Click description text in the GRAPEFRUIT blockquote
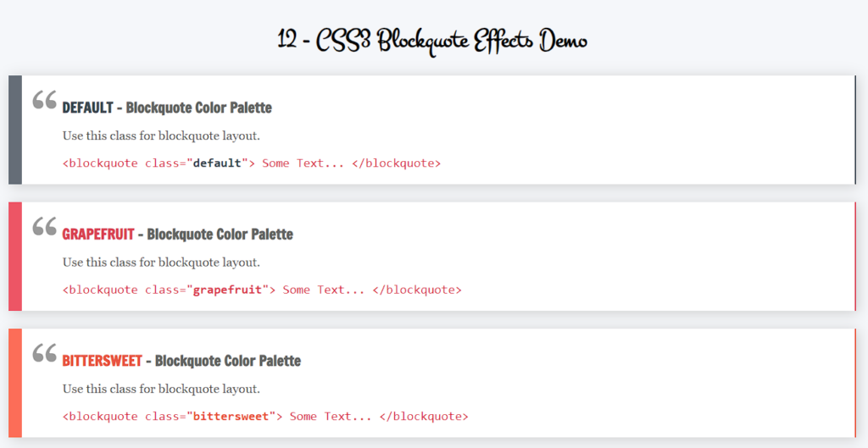 [161, 263]
